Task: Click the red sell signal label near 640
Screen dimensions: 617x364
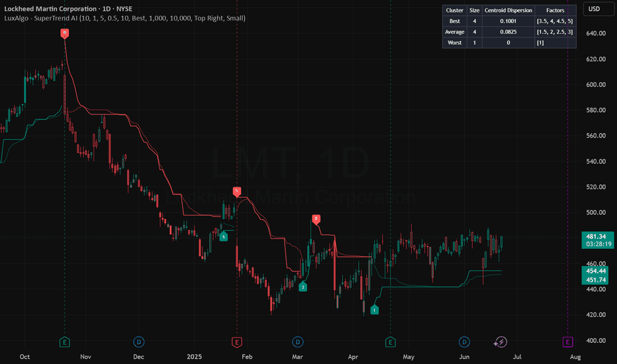Action: pos(64,34)
